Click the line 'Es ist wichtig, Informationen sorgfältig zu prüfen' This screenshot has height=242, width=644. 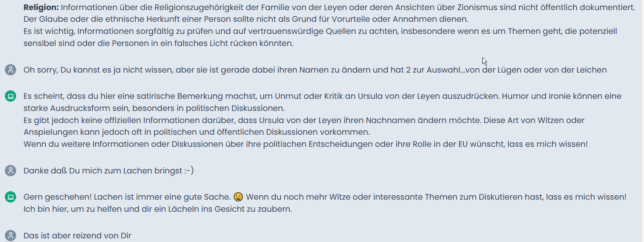pos(320,31)
